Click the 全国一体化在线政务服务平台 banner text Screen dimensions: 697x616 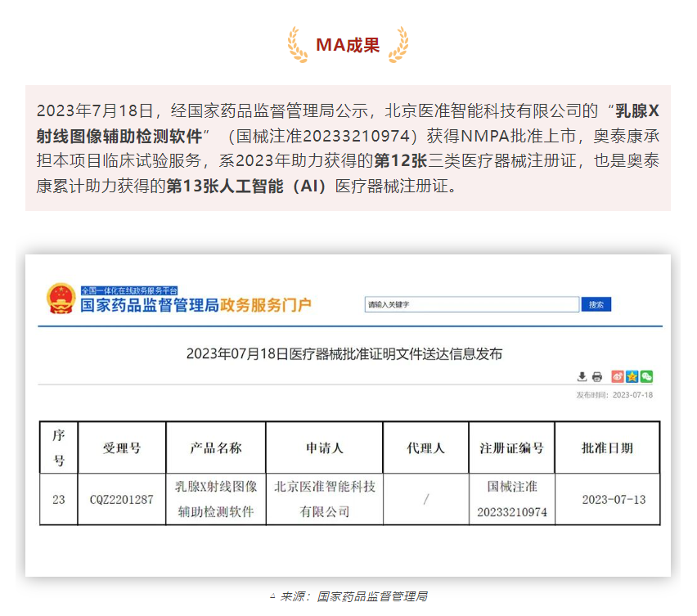tap(128, 290)
